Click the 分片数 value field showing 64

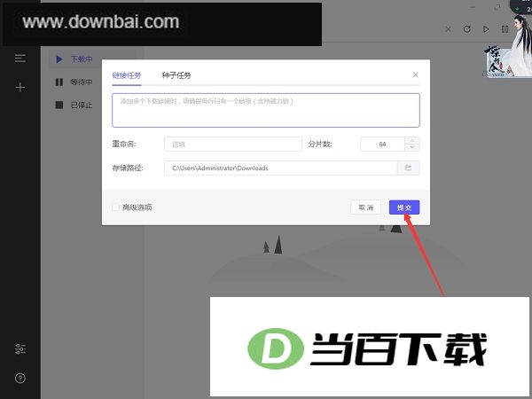[x=382, y=145]
